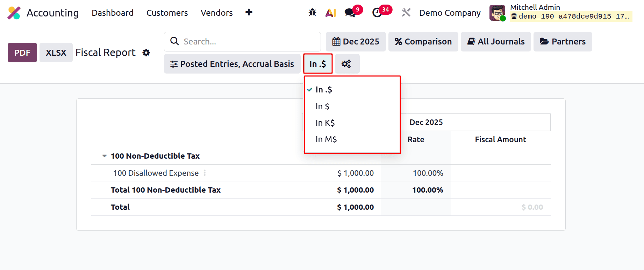
Task: Click the vertical dots beside 100 Disallowed Expense
Action: point(205,173)
